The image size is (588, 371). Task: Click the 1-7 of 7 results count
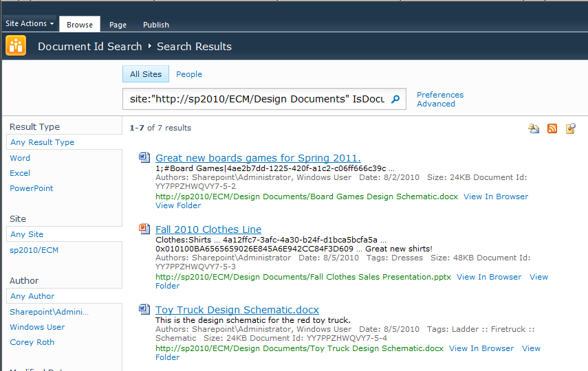(160, 128)
